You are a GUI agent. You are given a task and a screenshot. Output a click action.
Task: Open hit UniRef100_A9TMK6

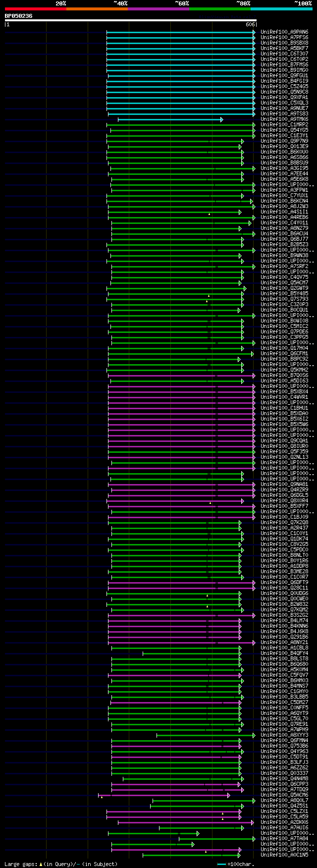(x=284, y=119)
